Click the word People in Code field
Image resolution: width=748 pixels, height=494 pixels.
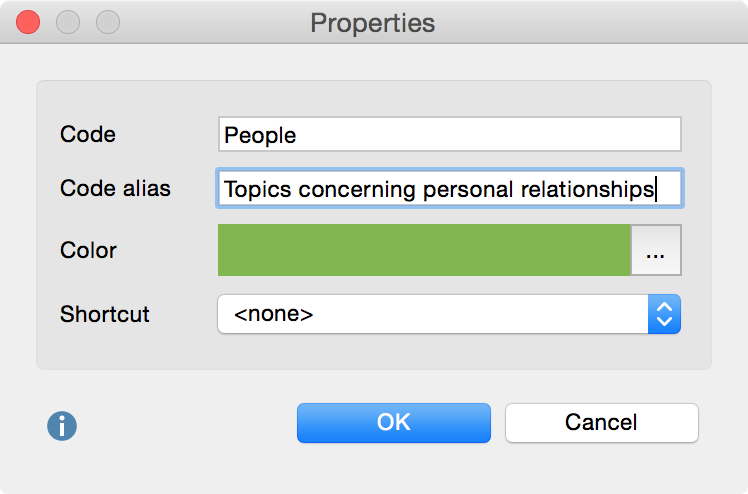(x=260, y=135)
